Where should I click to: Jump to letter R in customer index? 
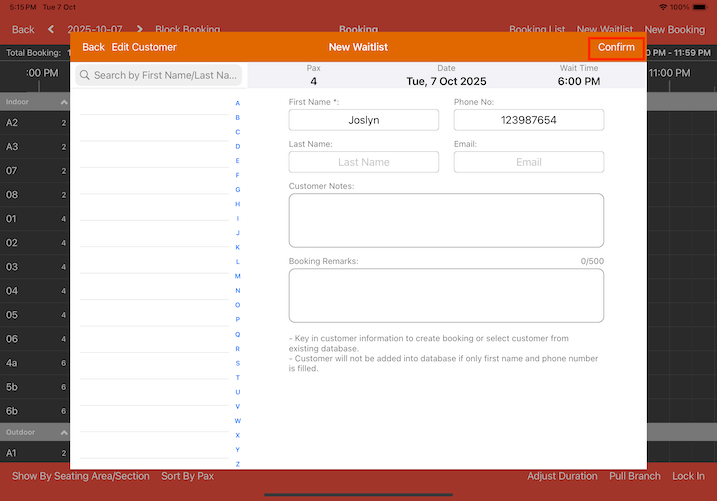click(237, 349)
